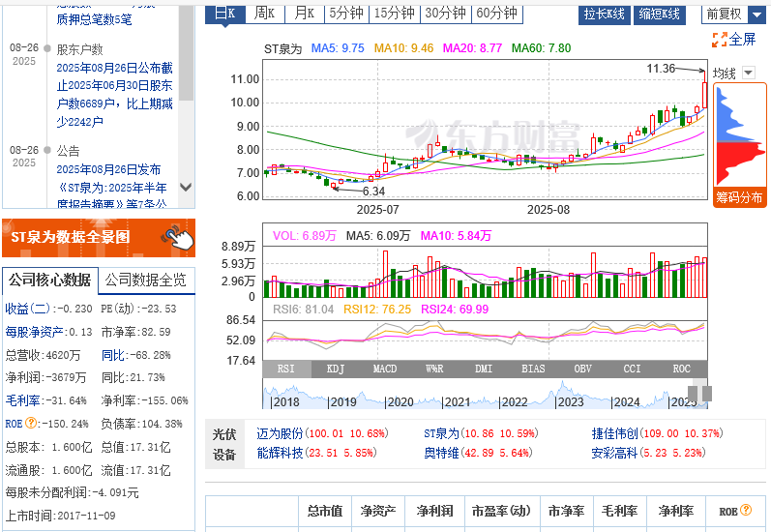Select the 日K tab

tap(225, 14)
